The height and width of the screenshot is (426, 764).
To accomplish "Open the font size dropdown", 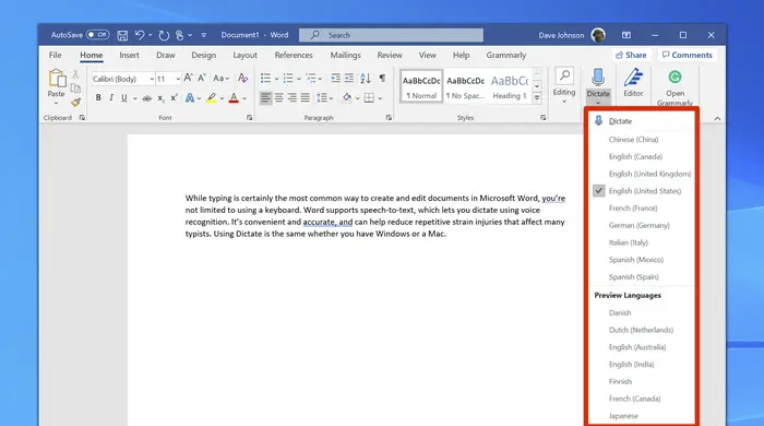I will click(178, 78).
